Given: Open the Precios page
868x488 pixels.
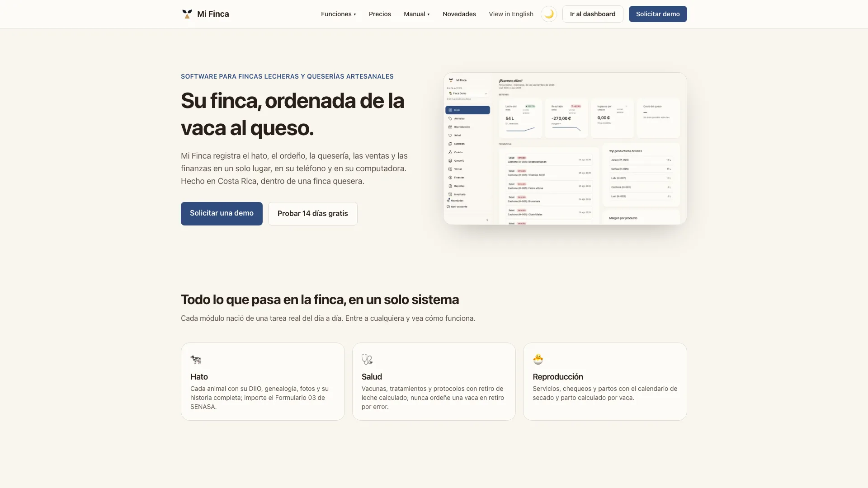Looking at the screenshot, I should click(x=380, y=14).
